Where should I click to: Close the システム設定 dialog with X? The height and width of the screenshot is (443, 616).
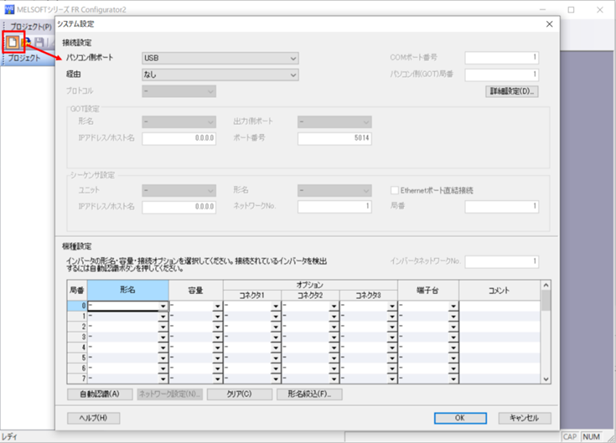549,24
